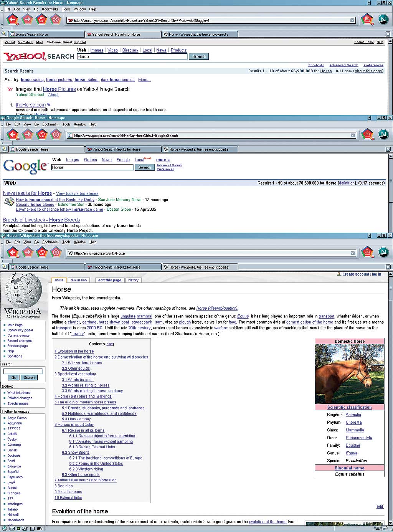Click Google Search button

145,167
